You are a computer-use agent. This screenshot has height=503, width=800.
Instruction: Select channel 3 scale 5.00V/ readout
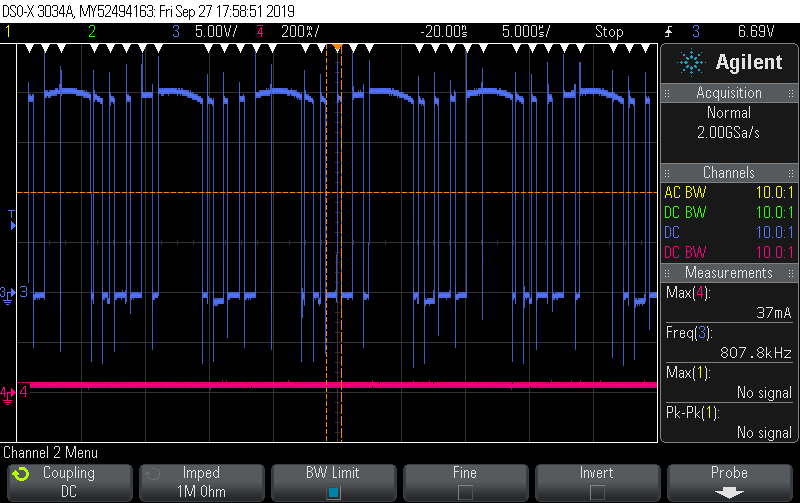pos(216,32)
